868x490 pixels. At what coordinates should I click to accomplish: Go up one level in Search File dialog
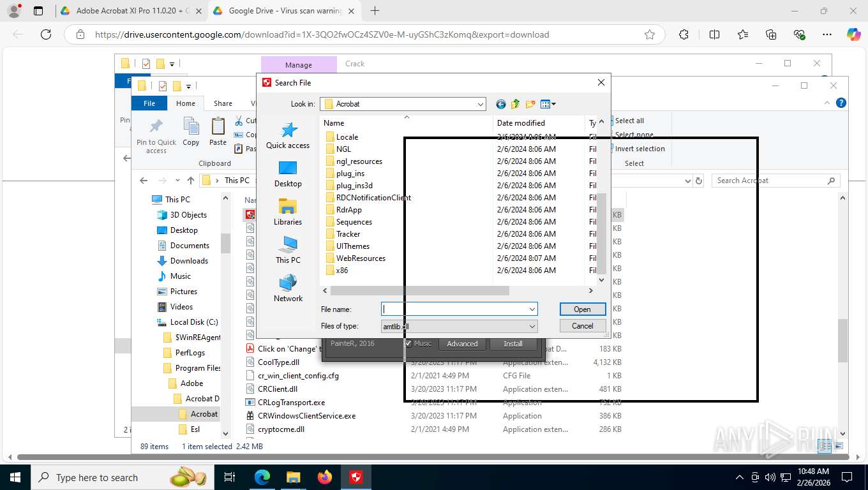[x=515, y=104]
